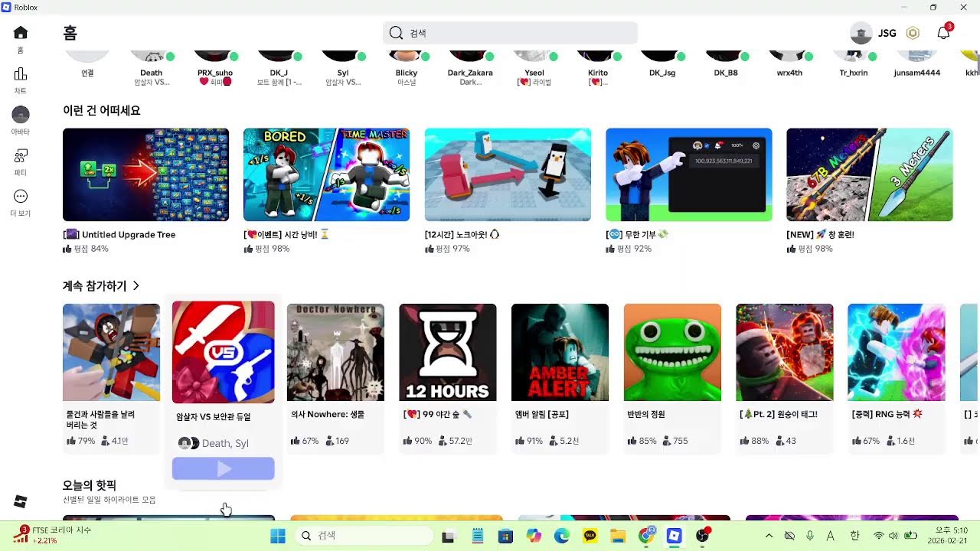
Task: Click the Roblox Studio logo in sidebar
Action: pyautogui.click(x=21, y=501)
